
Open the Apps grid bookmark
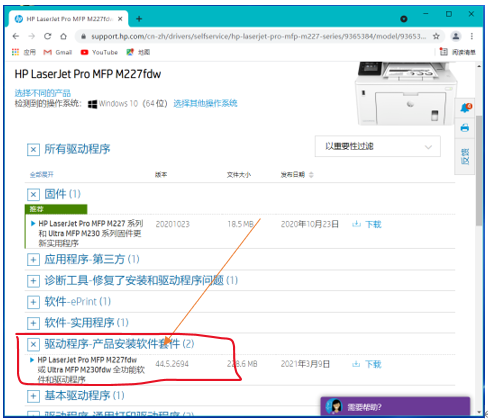[x=24, y=52]
